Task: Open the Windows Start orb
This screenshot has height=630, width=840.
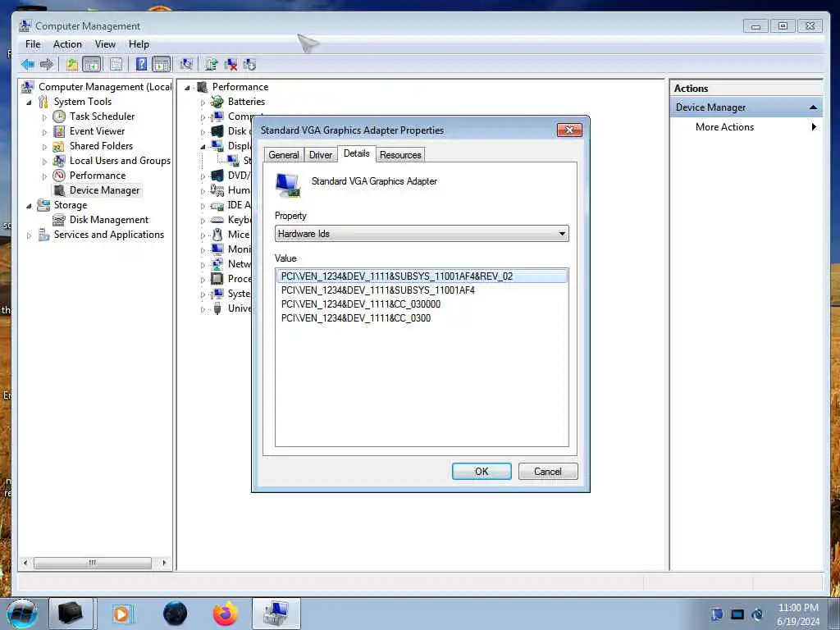Action: [x=22, y=614]
